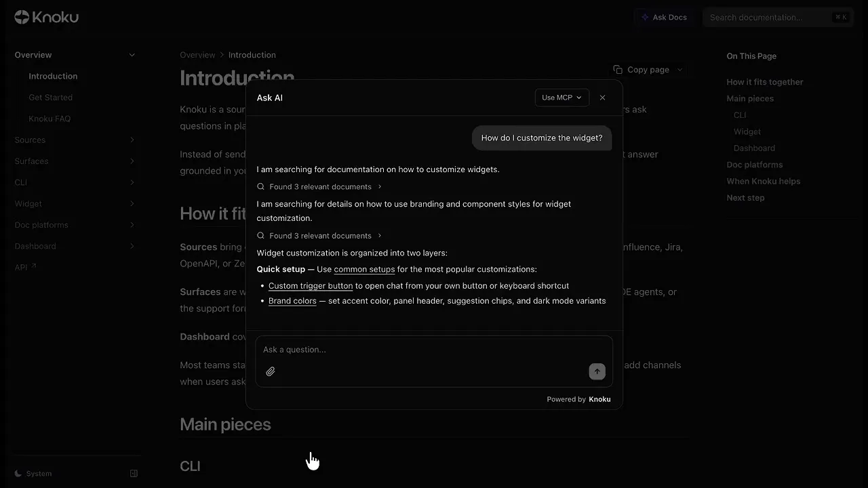Collapse the Overview section chevron
This screenshot has height=488, width=868.
click(x=132, y=55)
